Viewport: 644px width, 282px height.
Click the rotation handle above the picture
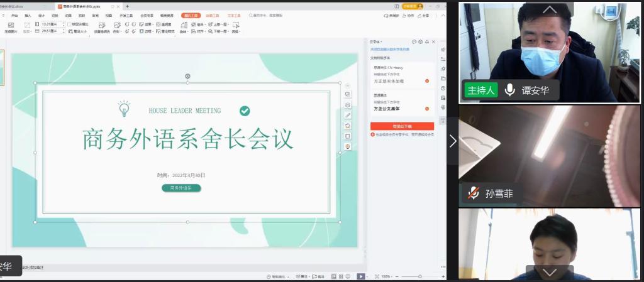pos(187,77)
